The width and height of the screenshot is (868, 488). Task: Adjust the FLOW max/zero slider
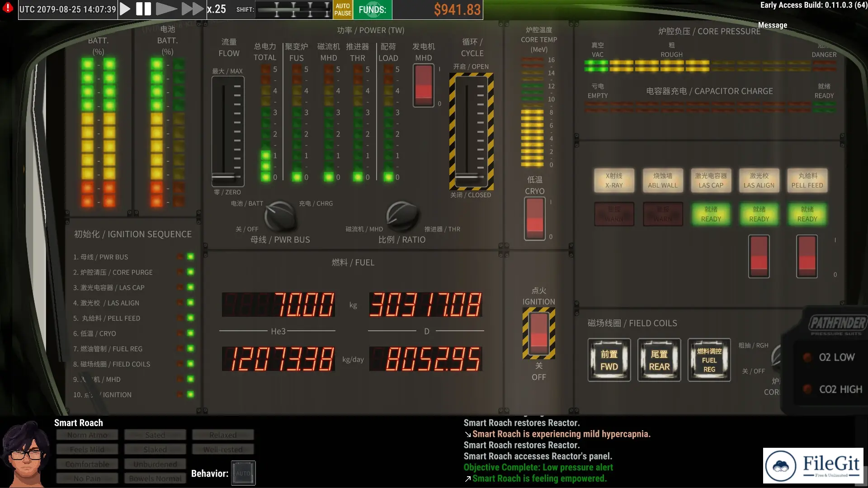[x=228, y=131]
